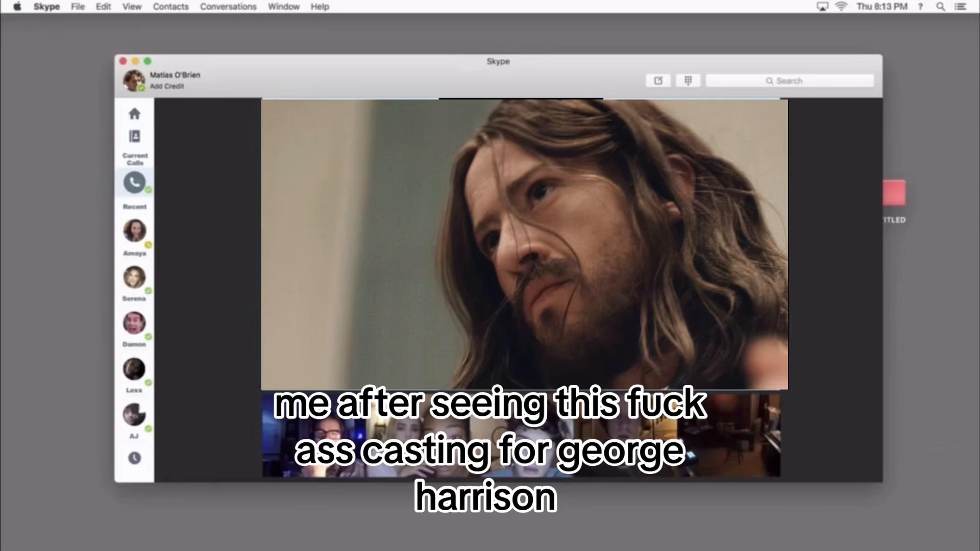Click the question mark icon in menu bar
The height and width of the screenshot is (551, 980).
tap(920, 7)
